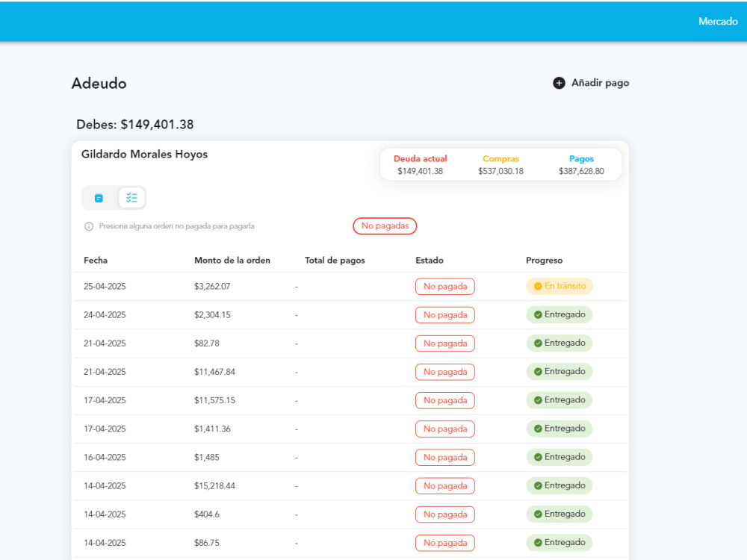This screenshot has width=747, height=560.
Task: Click Entregado badge on the $2,304.15 row
Action: click(560, 315)
